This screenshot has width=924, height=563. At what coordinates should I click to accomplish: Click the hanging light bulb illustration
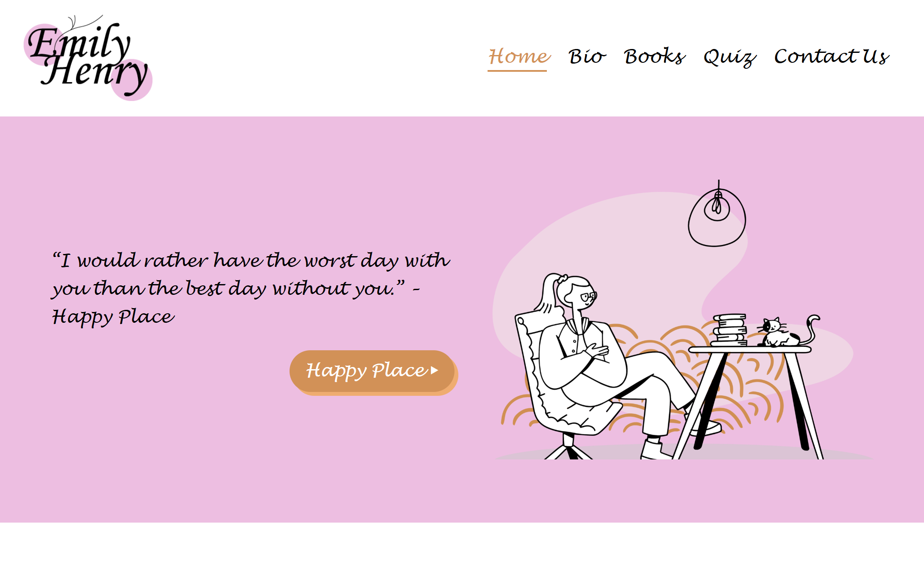click(717, 214)
